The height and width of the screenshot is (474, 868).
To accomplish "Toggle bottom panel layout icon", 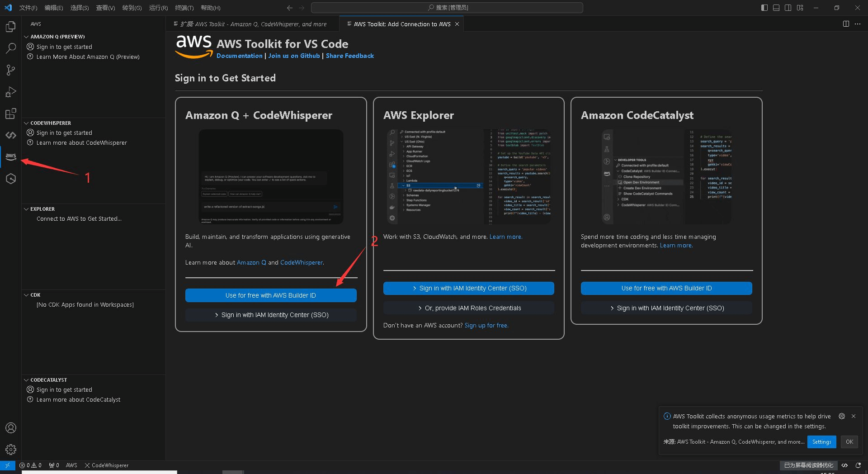I will [776, 8].
